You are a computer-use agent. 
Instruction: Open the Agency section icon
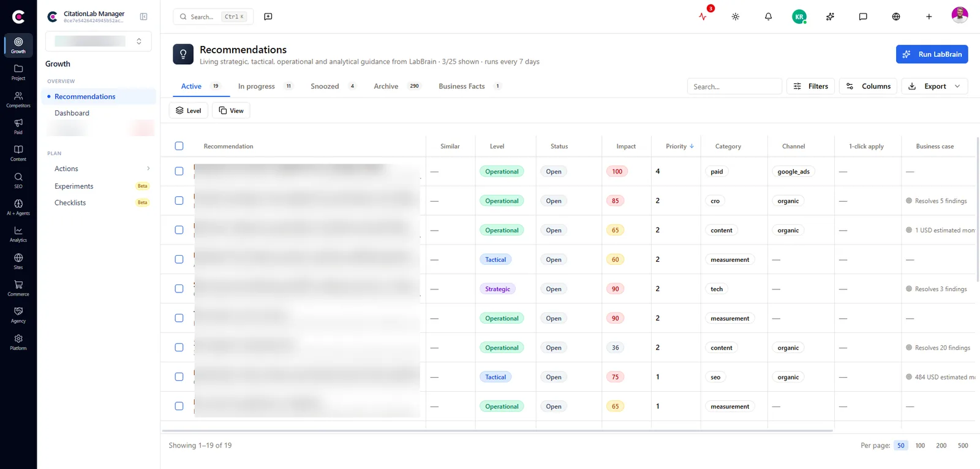[x=18, y=315]
